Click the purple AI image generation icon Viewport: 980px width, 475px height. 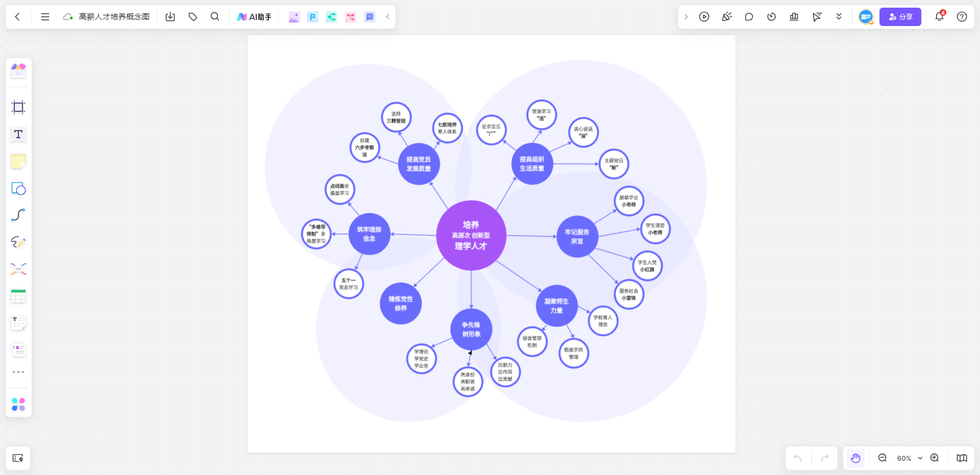[293, 17]
